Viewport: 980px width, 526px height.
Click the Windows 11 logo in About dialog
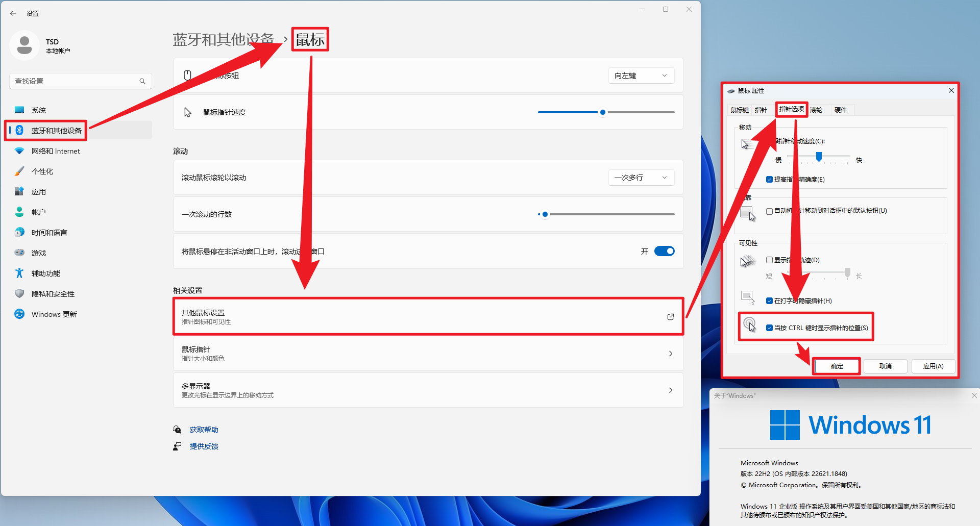tap(785, 425)
